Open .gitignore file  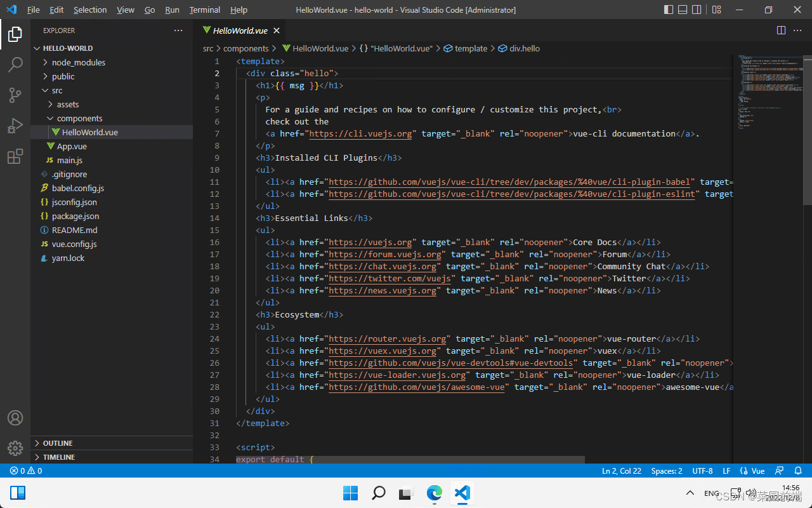point(112,174)
